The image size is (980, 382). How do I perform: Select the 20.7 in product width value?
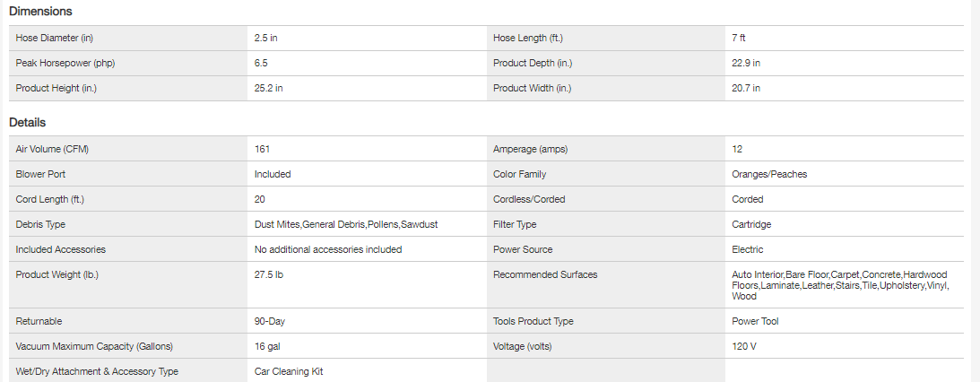(x=746, y=89)
